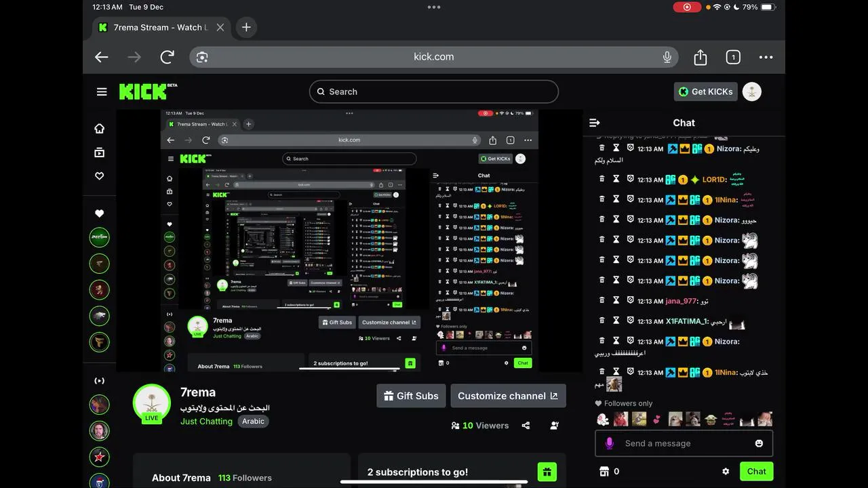Click the person icon next to the share icon
The width and height of the screenshot is (868, 488).
tap(555, 426)
